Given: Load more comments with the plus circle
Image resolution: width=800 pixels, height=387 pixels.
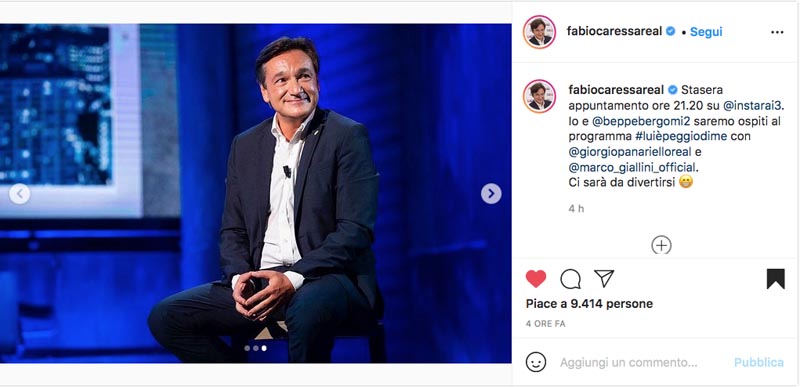Looking at the screenshot, I should (x=661, y=245).
